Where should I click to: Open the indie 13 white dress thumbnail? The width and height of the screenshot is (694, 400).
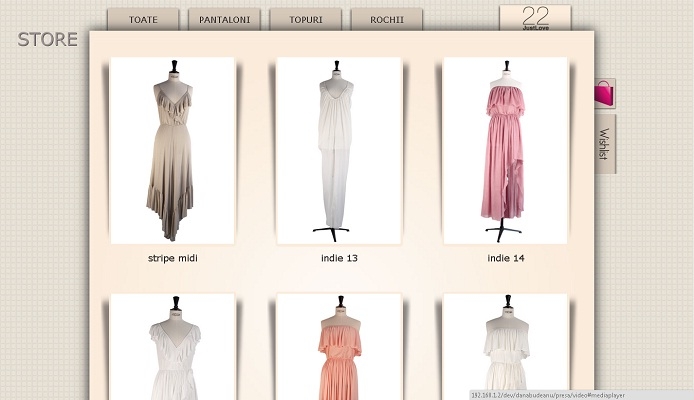pyautogui.click(x=339, y=150)
